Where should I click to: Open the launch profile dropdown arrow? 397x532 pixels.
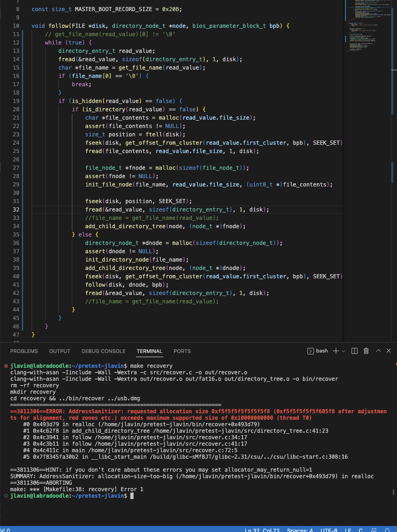click(x=344, y=351)
